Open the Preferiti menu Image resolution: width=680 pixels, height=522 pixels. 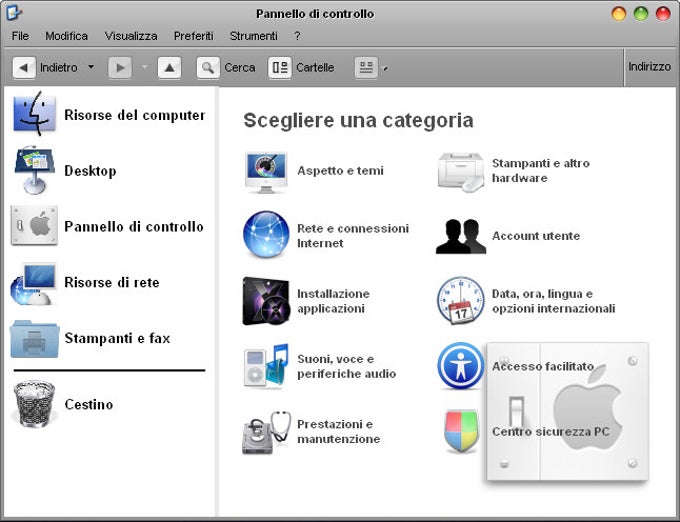tap(193, 36)
